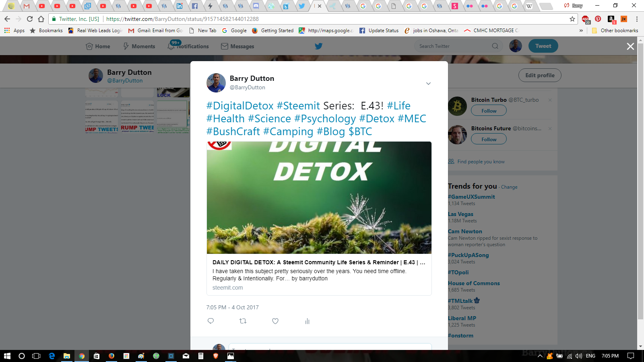Click the retweet icon under the tweet
This screenshot has width=644, height=362.
click(x=243, y=321)
